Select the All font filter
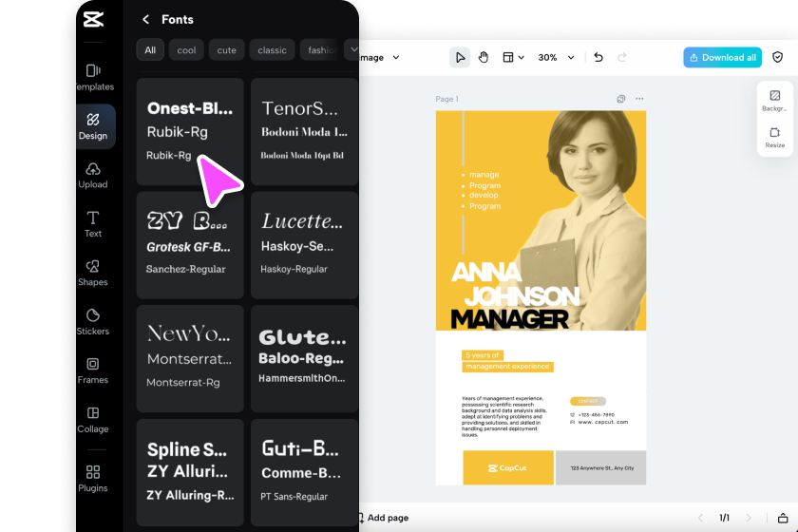 click(150, 50)
